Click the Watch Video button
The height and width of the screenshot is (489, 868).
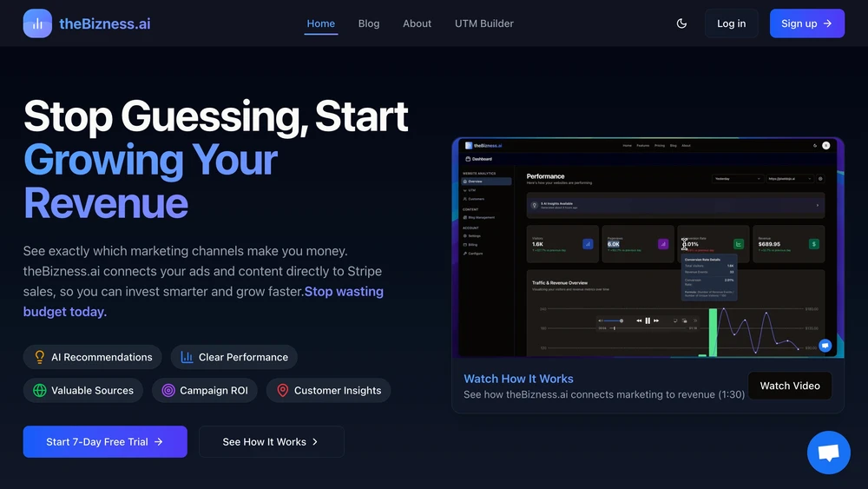point(790,386)
